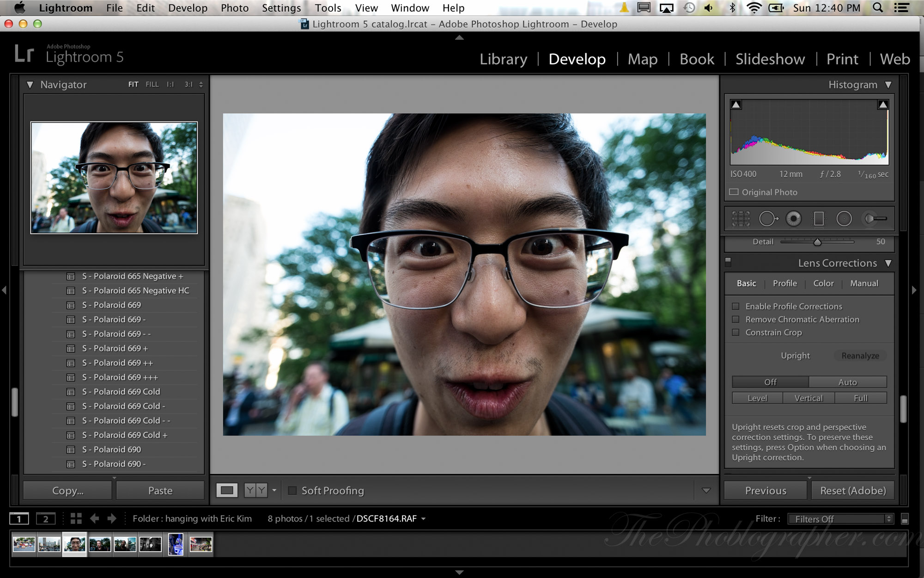Screen dimensions: 924x578
Task: Open filmstrip Grid view icon
Action: coord(76,518)
